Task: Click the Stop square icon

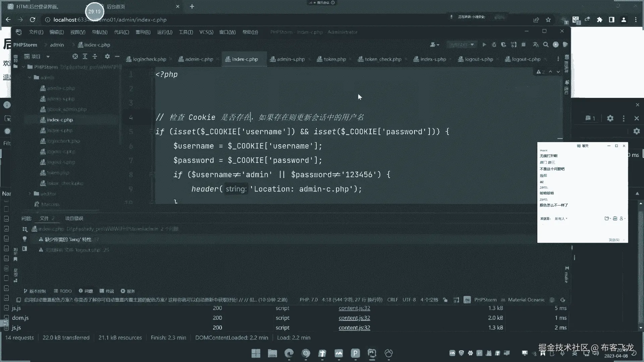Action: (524, 45)
